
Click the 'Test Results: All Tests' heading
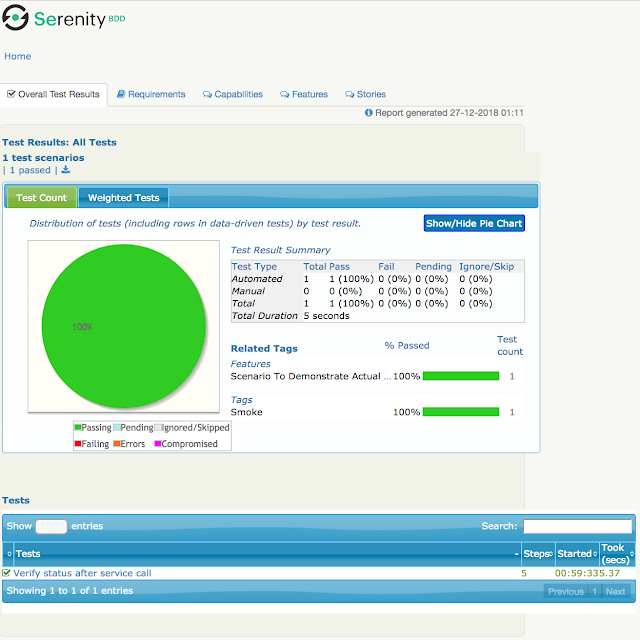click(59, 142)
